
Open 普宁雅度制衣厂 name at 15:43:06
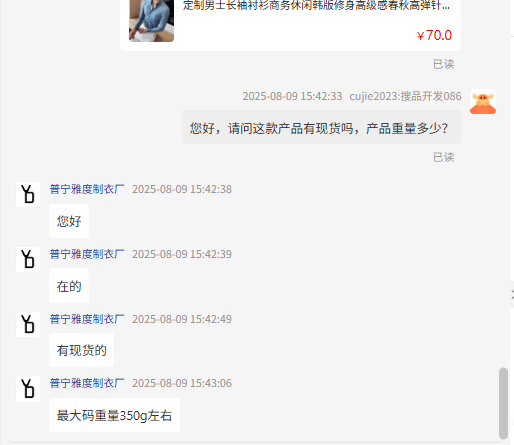click(87, 383)
